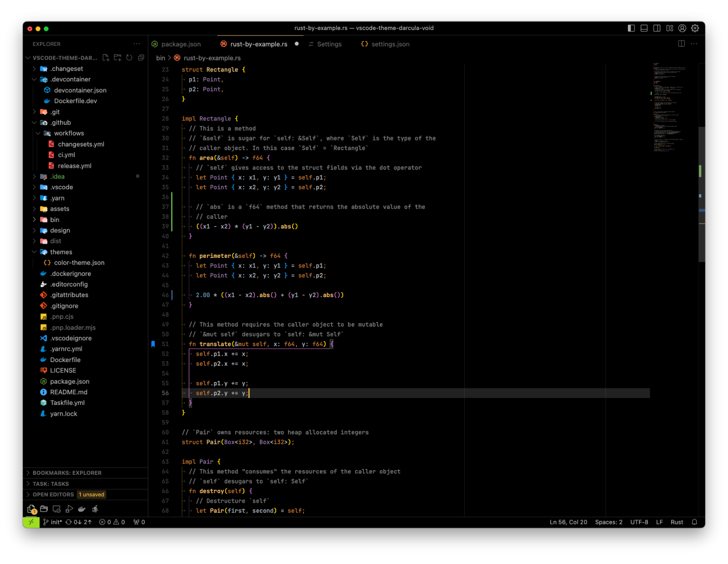Viewport: 728px width, 564px height.
Task: Expand the Task: Tasks section
Action: tap(86, 484)
